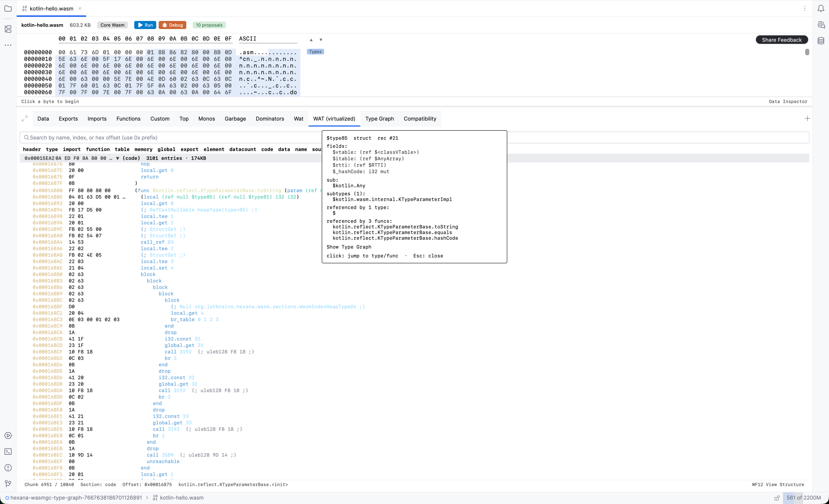
Task: Jump to KTypeParameterBase.equals func in popup
Action: click(x=392, y=232)
